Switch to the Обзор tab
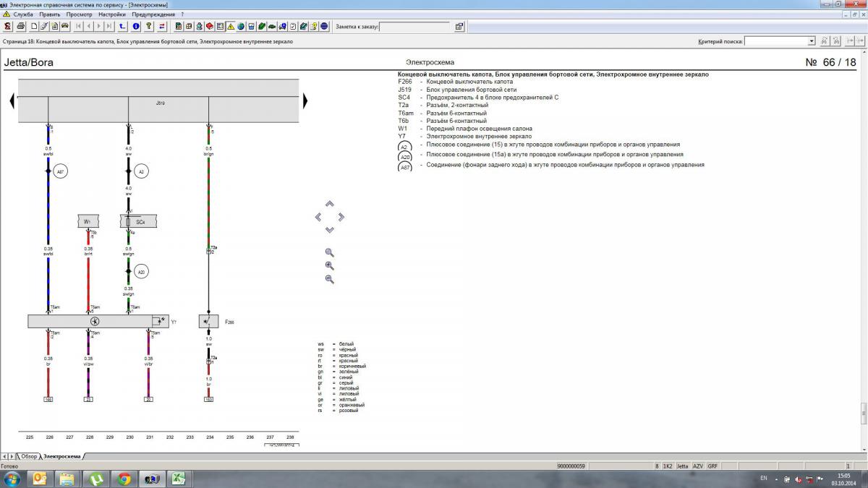 tap(28, 456)
